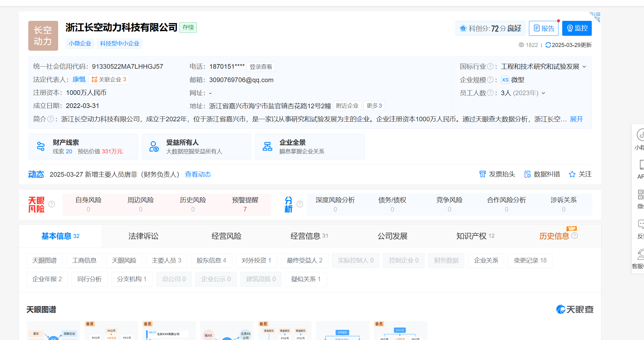
Task: Click the 监控 button
Action: pos(577,28)
